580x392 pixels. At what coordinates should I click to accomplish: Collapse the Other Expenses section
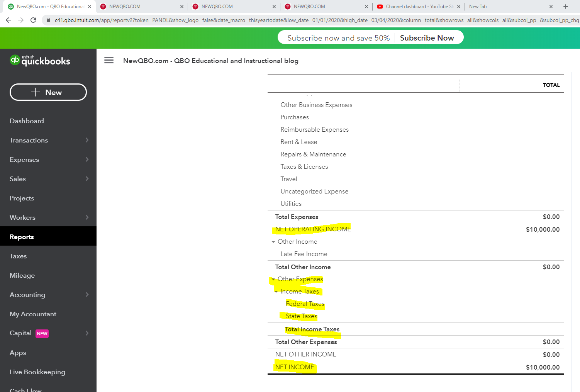coord(273,279)
